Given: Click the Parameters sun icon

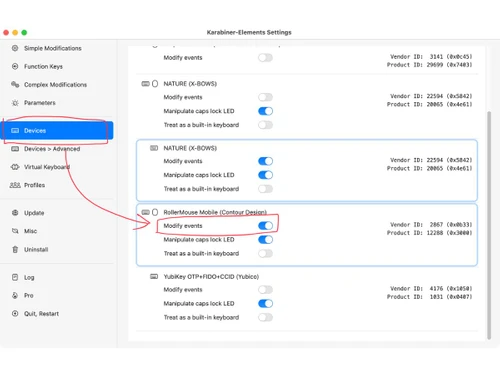Looking at the screenshot, I should (15, 103).
